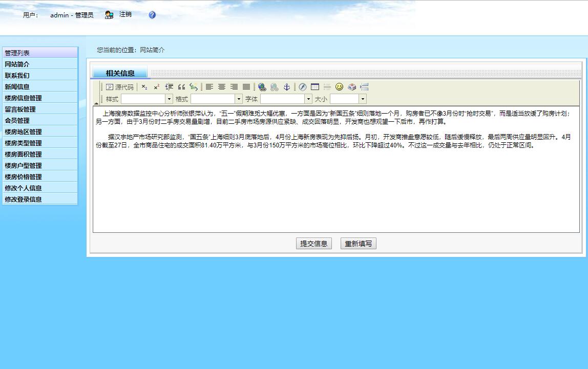Insert an anchor into the text
This screenshot has width=588, height=369.
click(287, 86)
